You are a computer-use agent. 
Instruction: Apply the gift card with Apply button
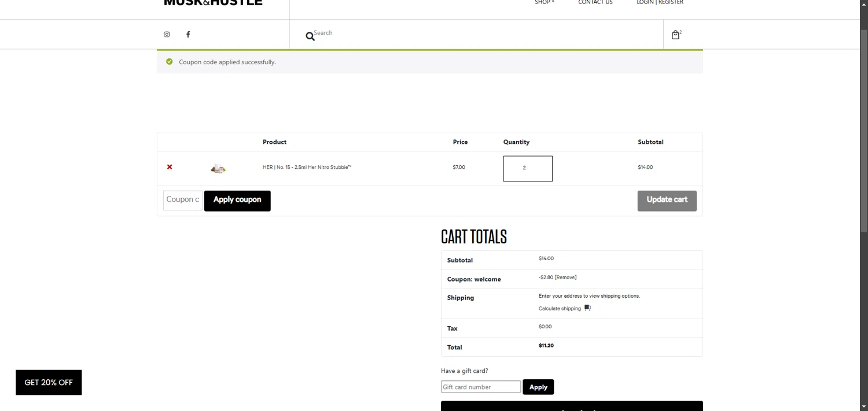pos(538,387)
